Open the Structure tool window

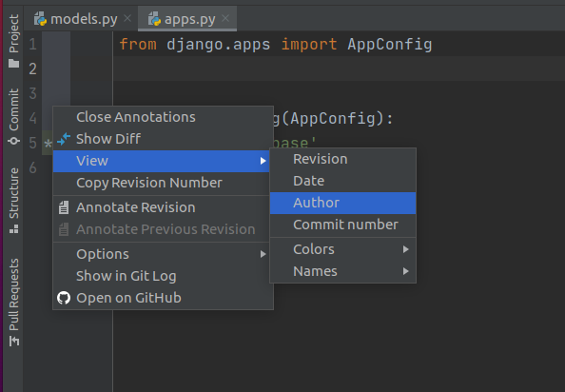[13, 201]
